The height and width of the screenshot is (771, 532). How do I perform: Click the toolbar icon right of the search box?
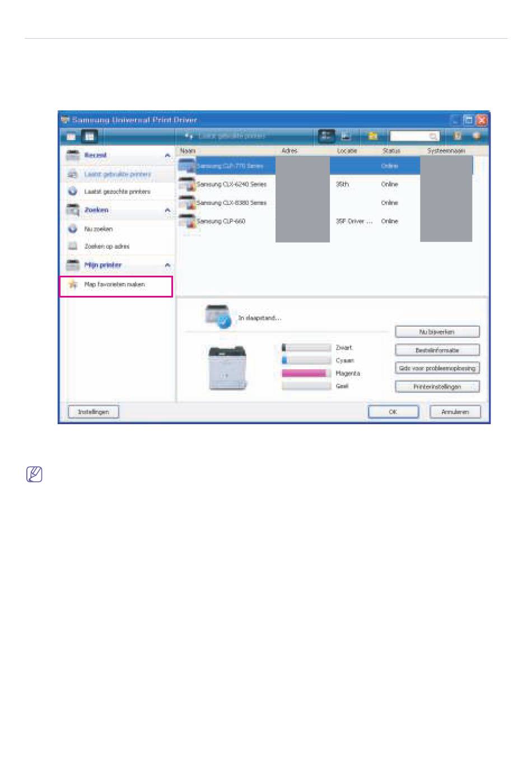tap(458, 136)
